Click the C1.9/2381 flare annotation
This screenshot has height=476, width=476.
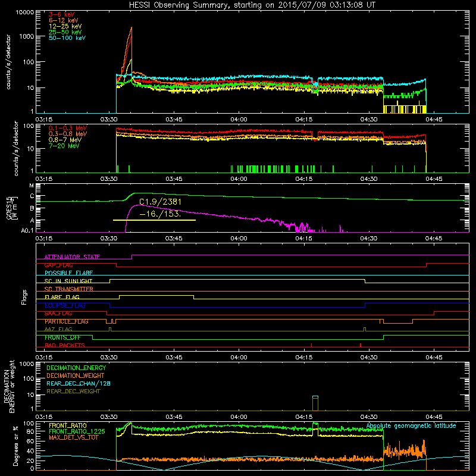(x=160, y=202)
